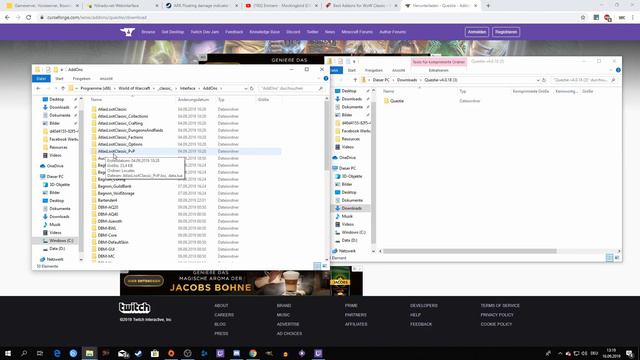
Task: Click the CurseForge logo in purple header
Action: point(127,32)
